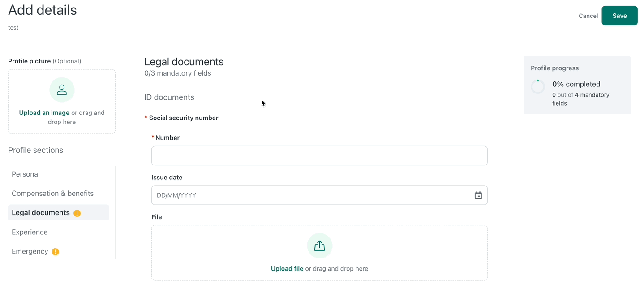Screen dimensions: 644x296
Task: Click the 'Legal documents' page heading
Action: coord(184,62)
